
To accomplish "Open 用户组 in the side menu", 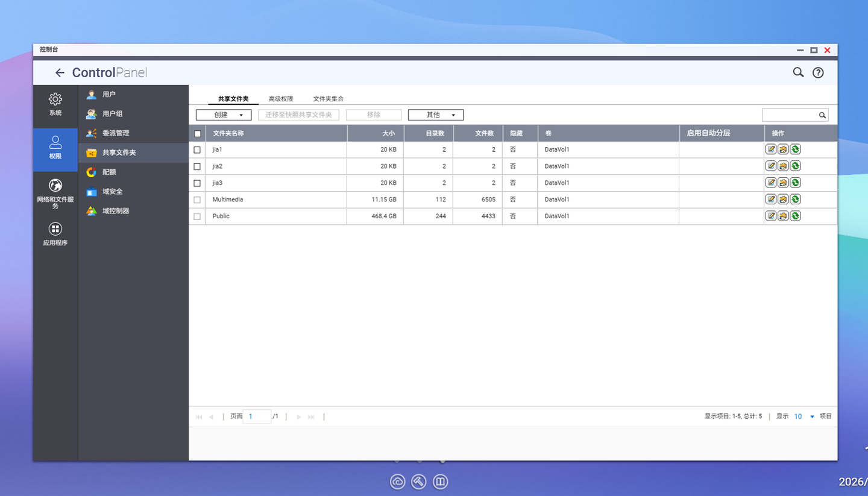I will point(133,114).
